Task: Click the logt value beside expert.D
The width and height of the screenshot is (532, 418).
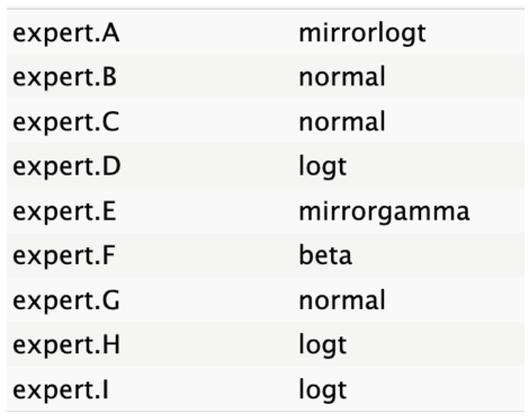Action: point(323,167)
